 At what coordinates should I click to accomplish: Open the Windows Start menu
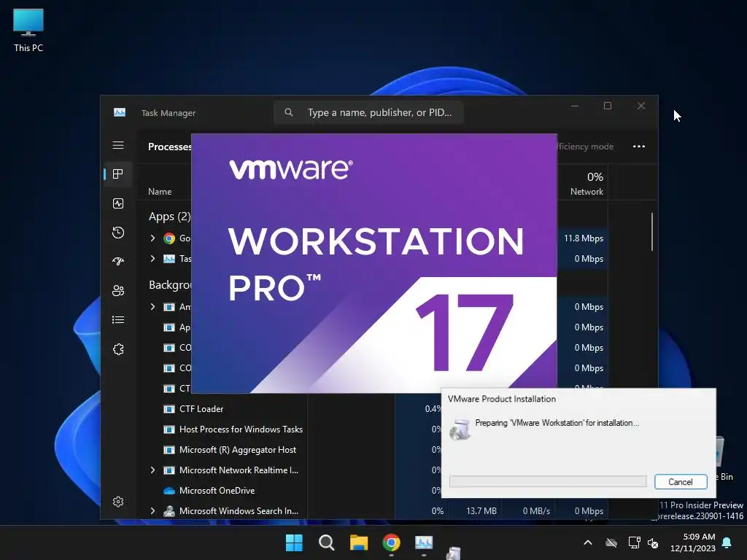(294, 542)
